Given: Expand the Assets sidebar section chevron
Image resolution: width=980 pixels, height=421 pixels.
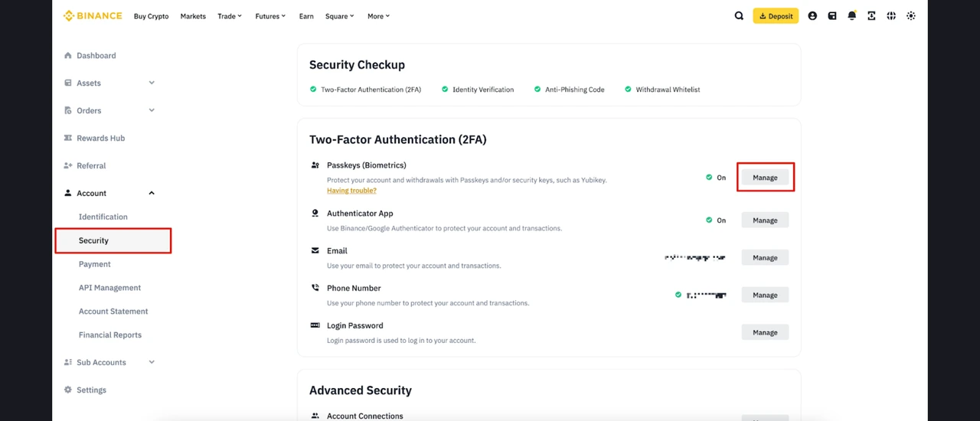Looking at the screenshot, I should pos(152,83).
